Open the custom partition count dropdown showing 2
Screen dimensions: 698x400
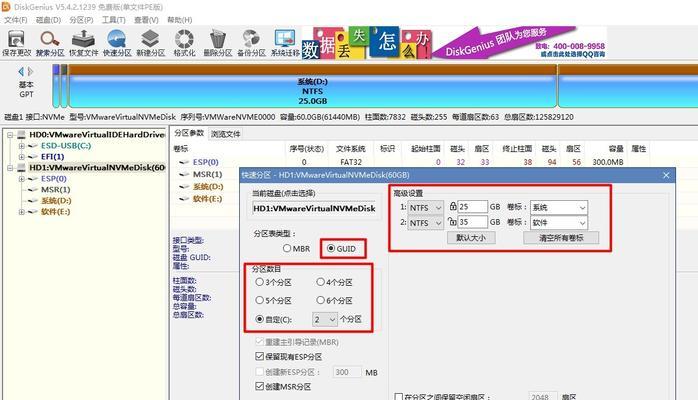pos(325,319)
